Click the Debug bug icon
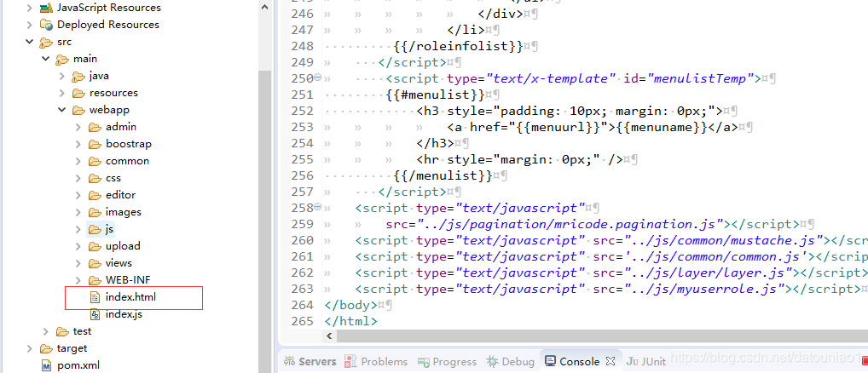Viewport: 868px width, 373px height. point(492,362)
